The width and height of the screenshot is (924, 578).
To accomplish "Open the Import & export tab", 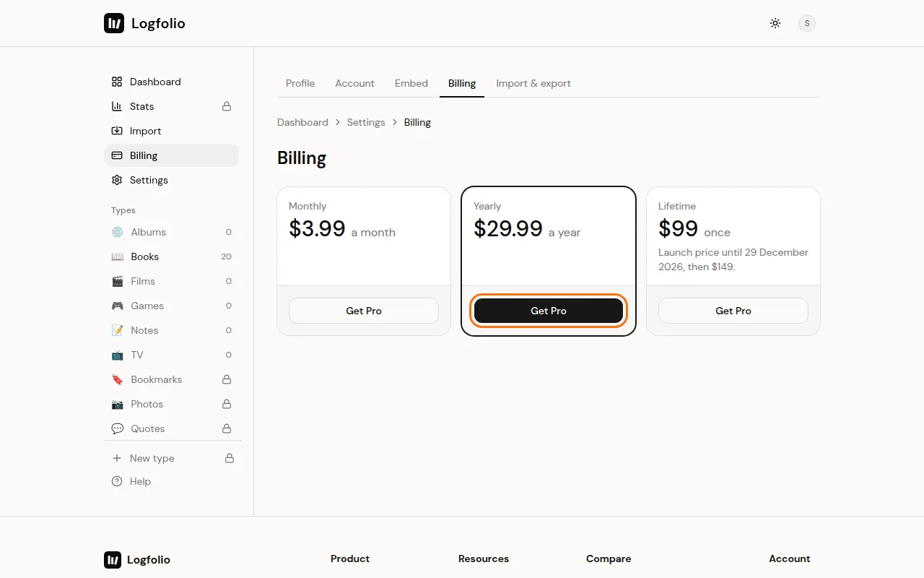I will 533,83.
